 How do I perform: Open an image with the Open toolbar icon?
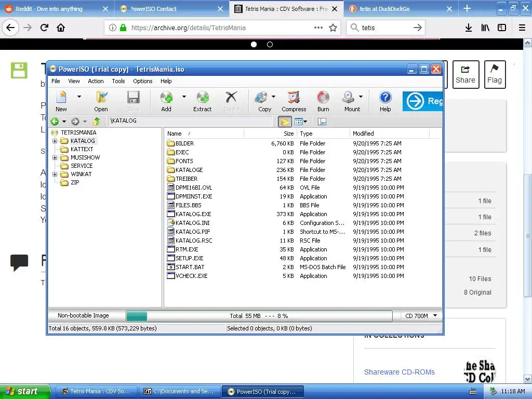[101, 101]
